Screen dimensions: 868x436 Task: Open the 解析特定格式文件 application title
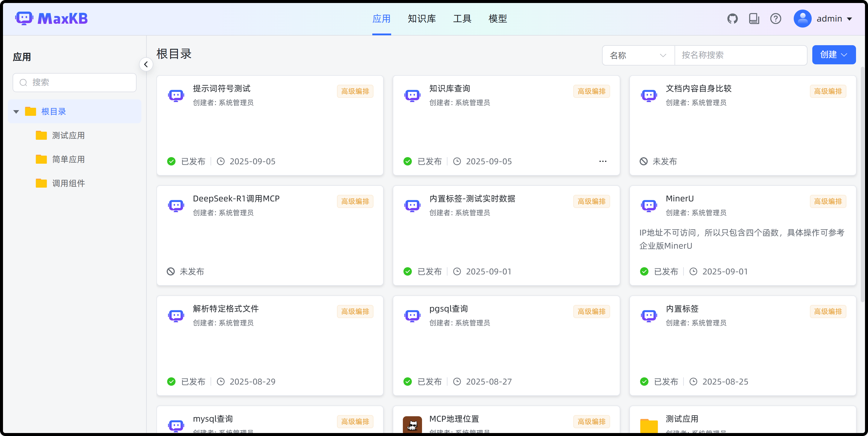click(226, 309)
